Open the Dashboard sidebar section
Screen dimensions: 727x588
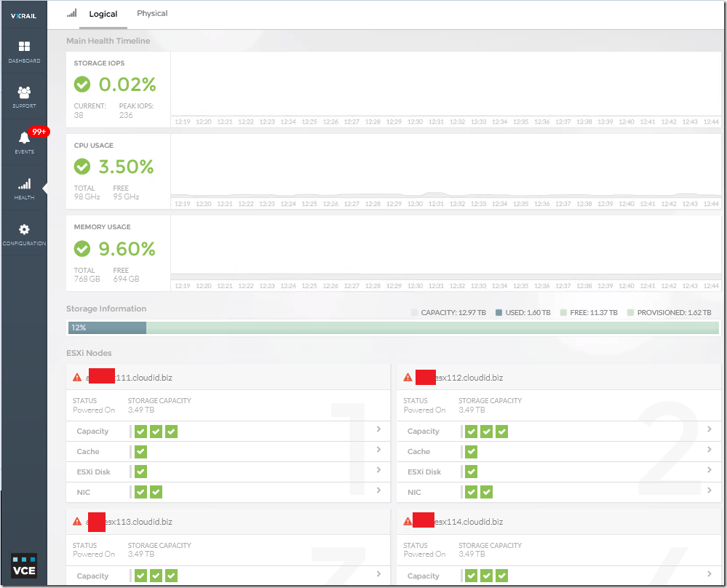[x=24, y=52]
